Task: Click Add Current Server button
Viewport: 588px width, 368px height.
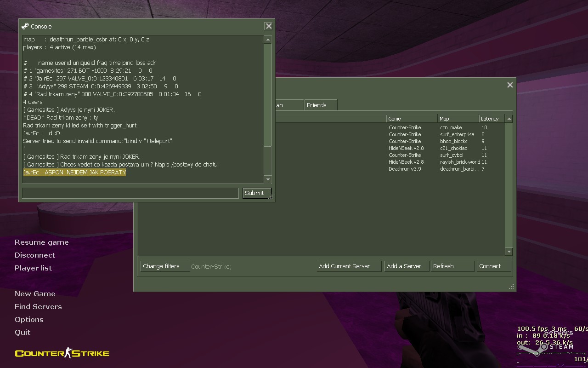Action: (349, 266)
